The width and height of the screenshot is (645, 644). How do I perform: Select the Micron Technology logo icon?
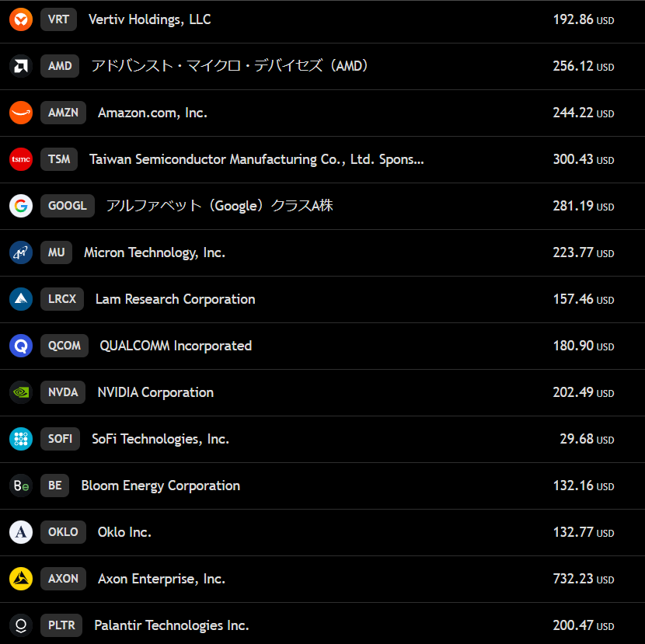click(21, 252)
